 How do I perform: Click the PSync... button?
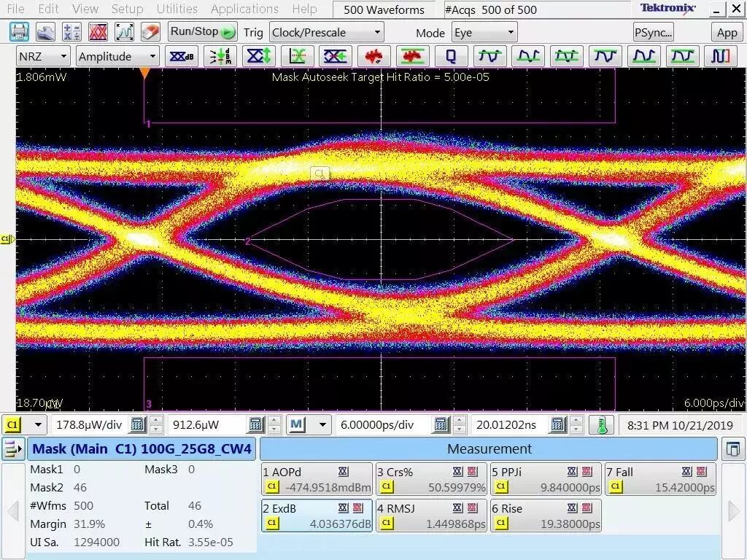coord(653,32)
